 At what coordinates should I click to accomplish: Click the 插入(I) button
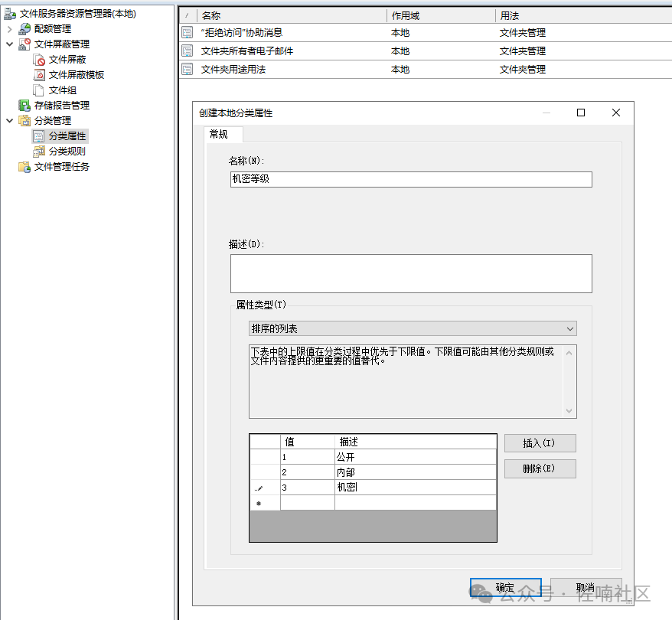pyautogui.click(x=540, y=443)
